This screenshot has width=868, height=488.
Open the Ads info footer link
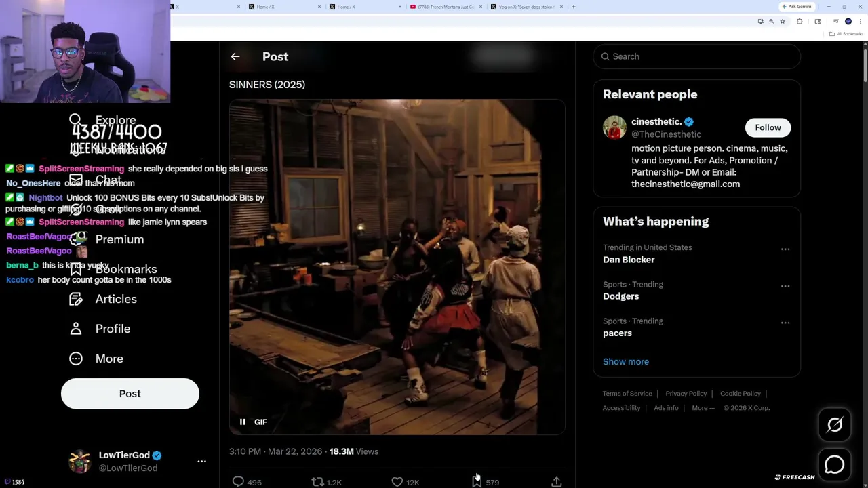[x=666, y=408]
